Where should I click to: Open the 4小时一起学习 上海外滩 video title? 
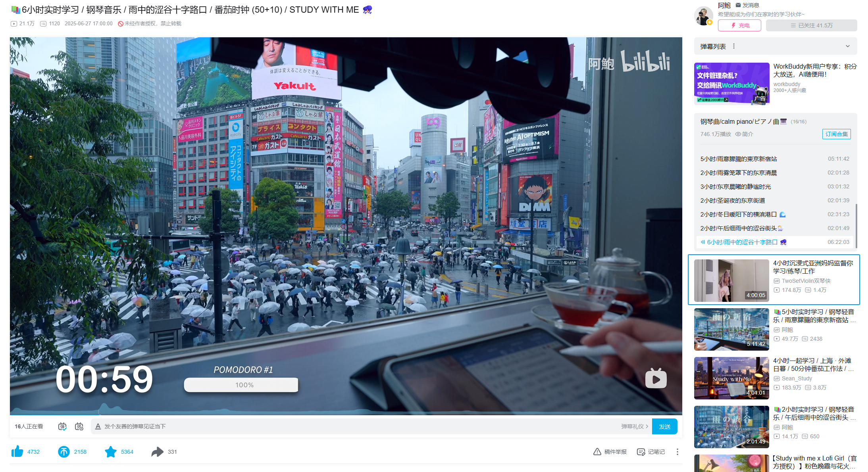pos(814,365)
